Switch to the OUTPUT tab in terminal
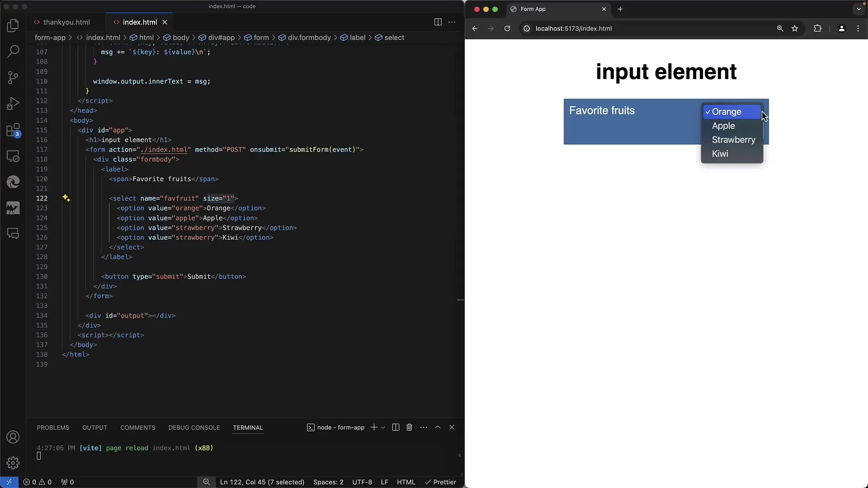Screen dimensions: 868x488 (x=94, y=427)
